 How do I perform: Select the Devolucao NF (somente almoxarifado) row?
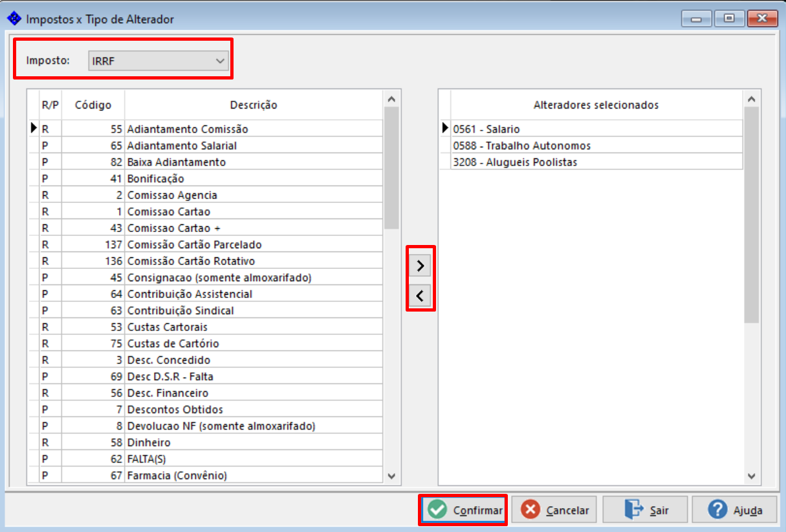[x=206, y=425]
